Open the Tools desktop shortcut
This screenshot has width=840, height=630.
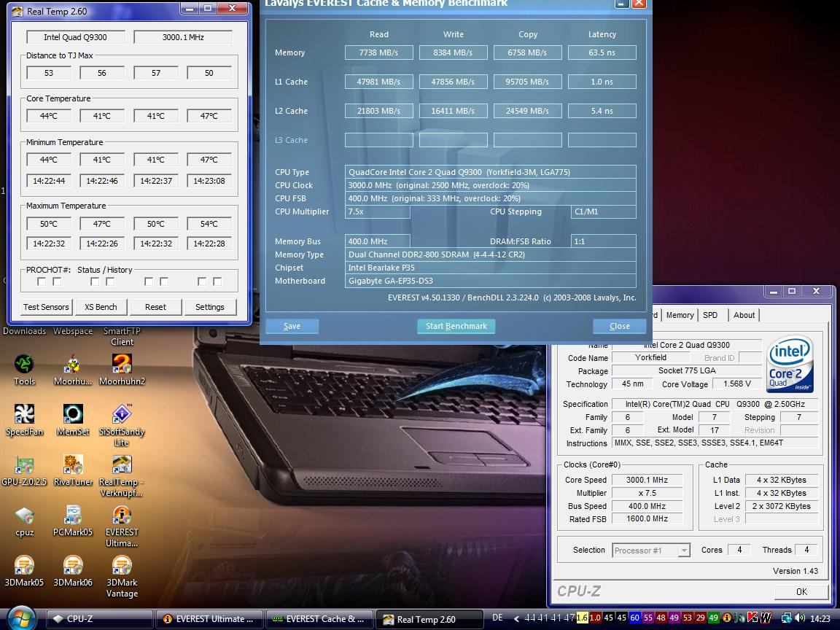pyautogui.click(x=24, y=370)
